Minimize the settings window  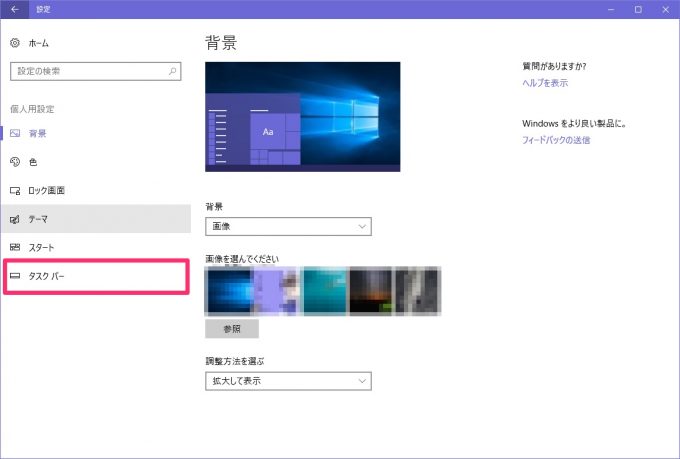pyautogui.click(x=611, y=9)
